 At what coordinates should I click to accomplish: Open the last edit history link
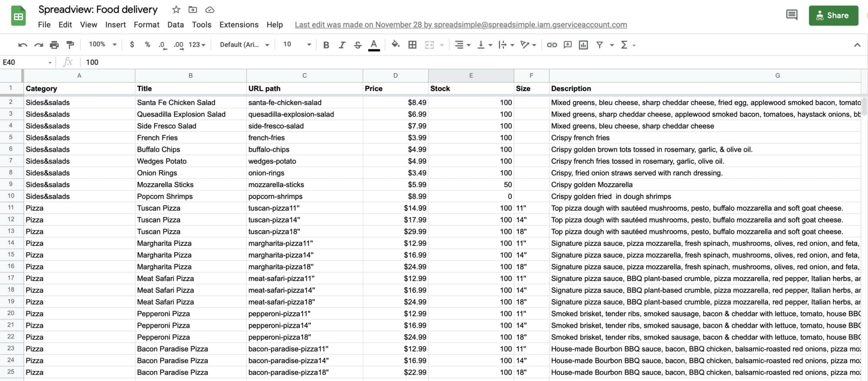461,25
